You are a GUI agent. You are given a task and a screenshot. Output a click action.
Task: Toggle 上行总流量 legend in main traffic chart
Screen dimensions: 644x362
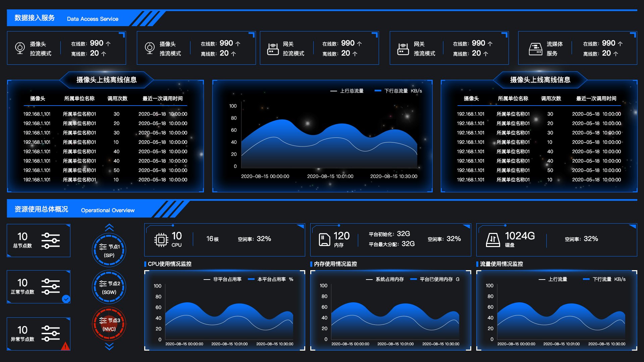tap(347, 91)
